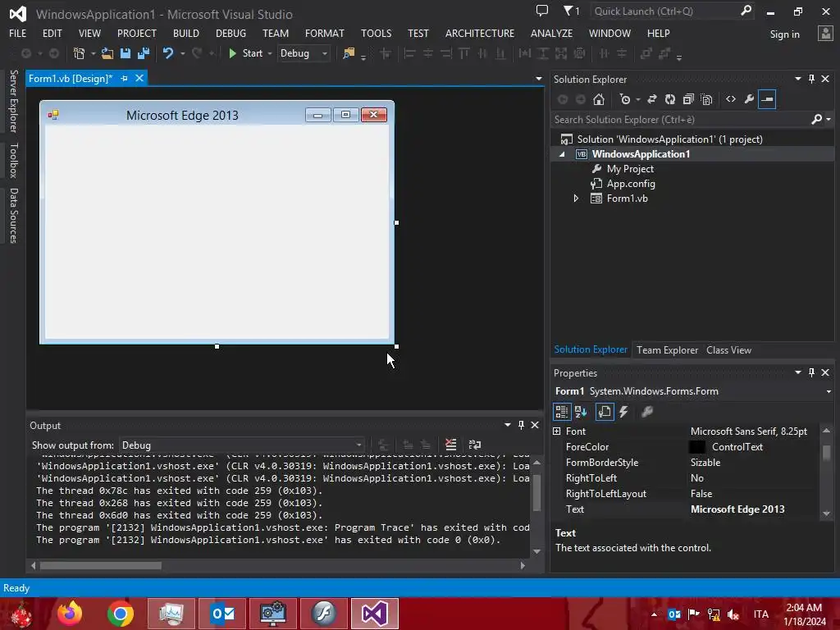This screenshot has height=630, width=840.
Task: Open the feedback speech bubble icon
Action: click(x=542, y=11)
